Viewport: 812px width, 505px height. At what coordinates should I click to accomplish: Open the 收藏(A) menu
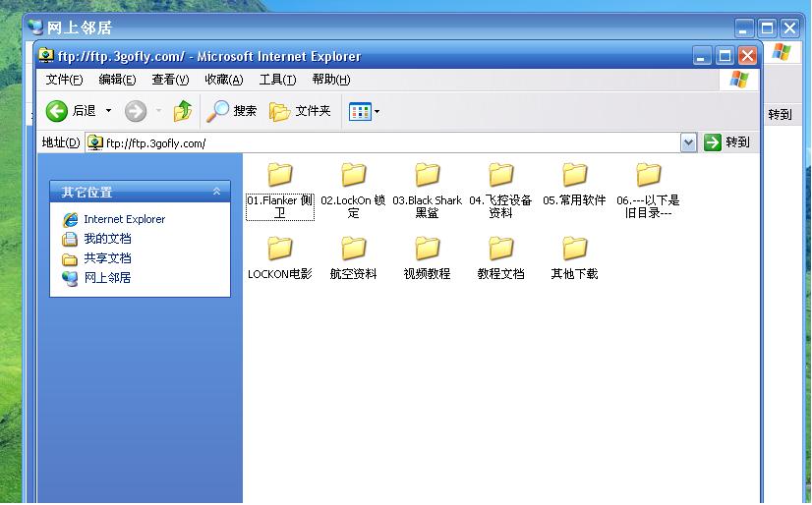[224, 80]
